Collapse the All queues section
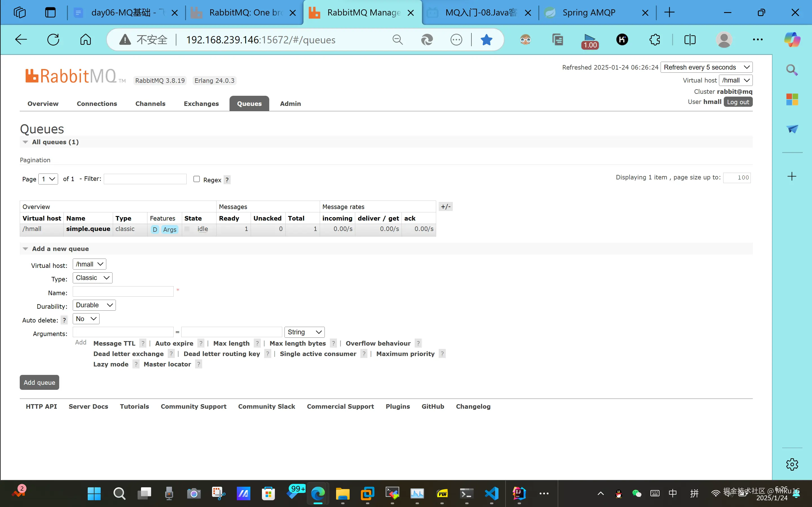The width and height of the screenshot is (812, 507). 25,142
